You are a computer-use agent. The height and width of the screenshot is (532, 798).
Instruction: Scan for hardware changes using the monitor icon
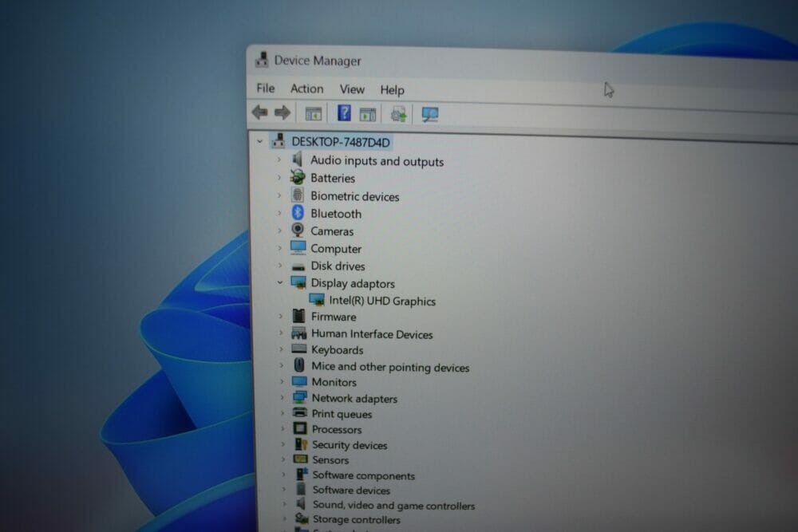point(430,115)
